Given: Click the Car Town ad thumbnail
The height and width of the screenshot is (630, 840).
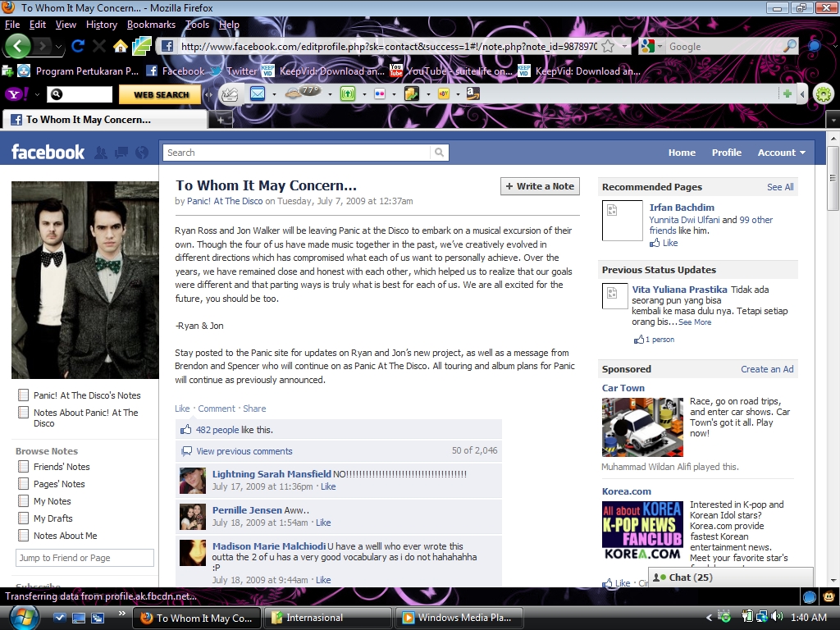Looking at the screenshot, I should point(642,427).
